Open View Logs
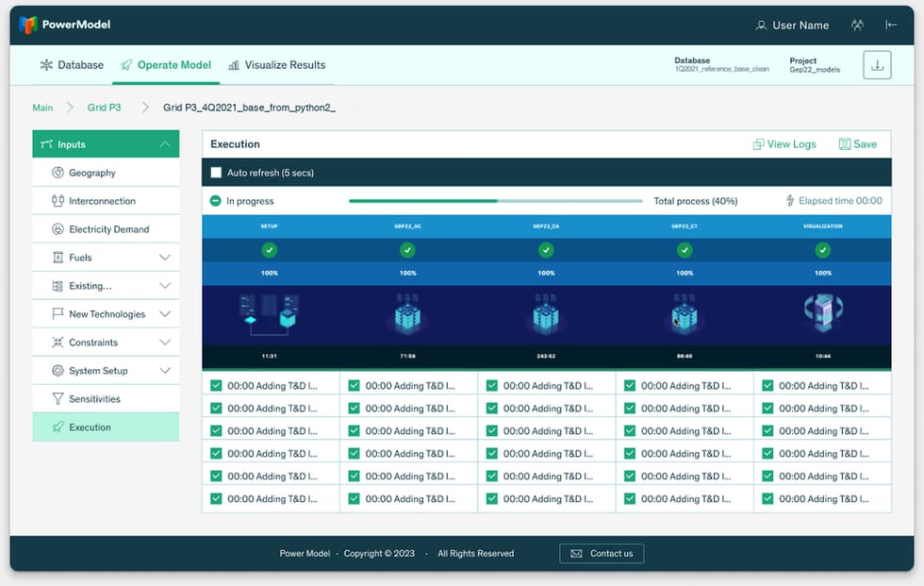The height and width of the screenshot is (586, 924). click(784, 144)
